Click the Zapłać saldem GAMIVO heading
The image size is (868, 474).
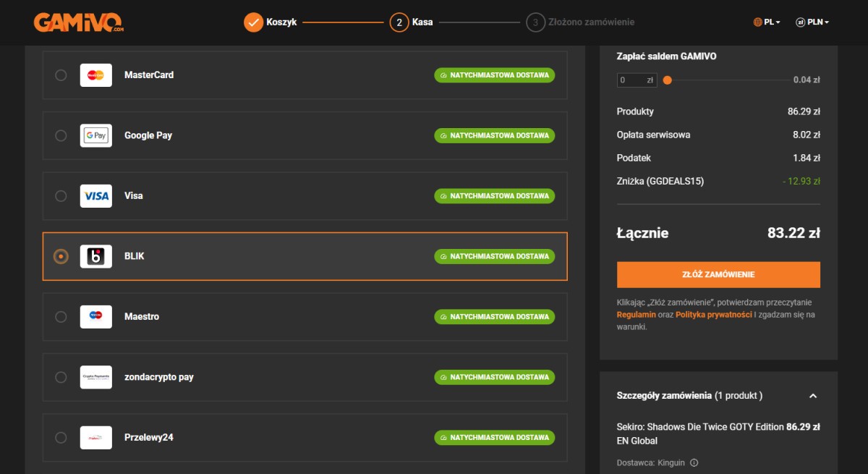coord(667,56)
